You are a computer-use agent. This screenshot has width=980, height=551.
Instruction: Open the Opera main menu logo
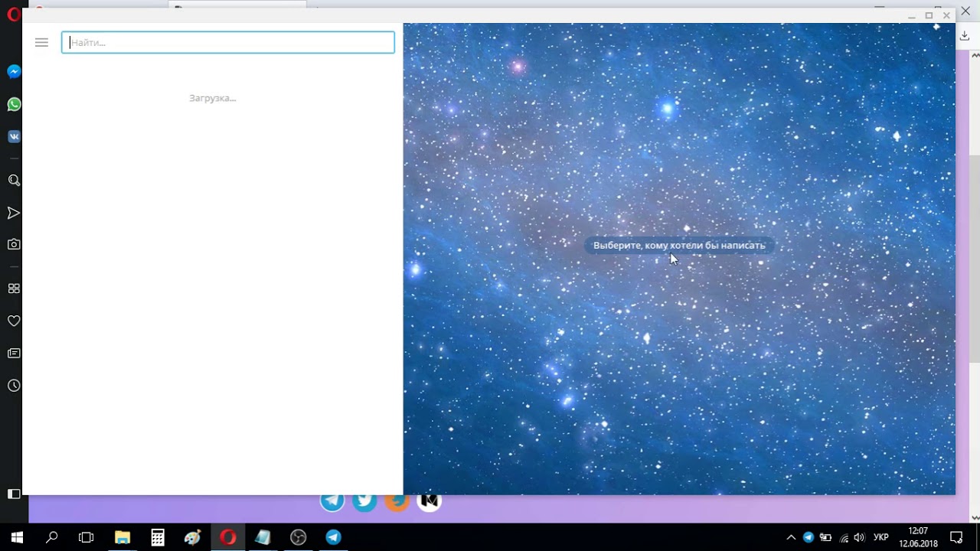click(13, 15)
